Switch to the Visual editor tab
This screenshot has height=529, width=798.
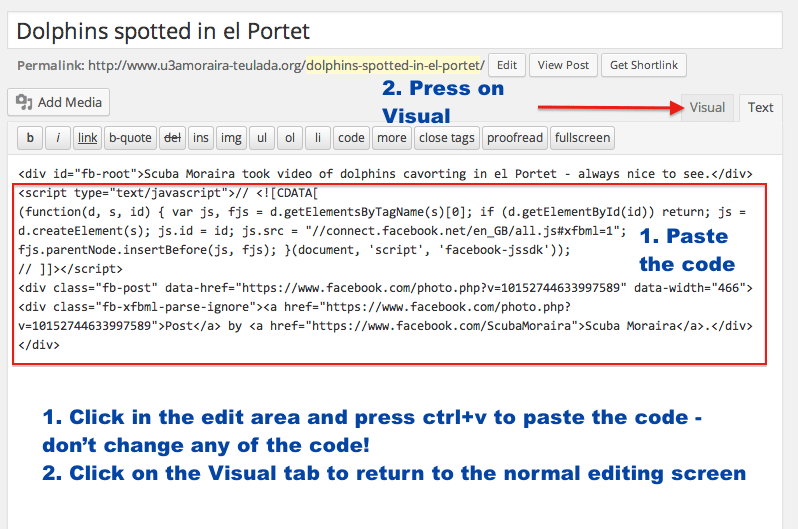tap(707, 108)
